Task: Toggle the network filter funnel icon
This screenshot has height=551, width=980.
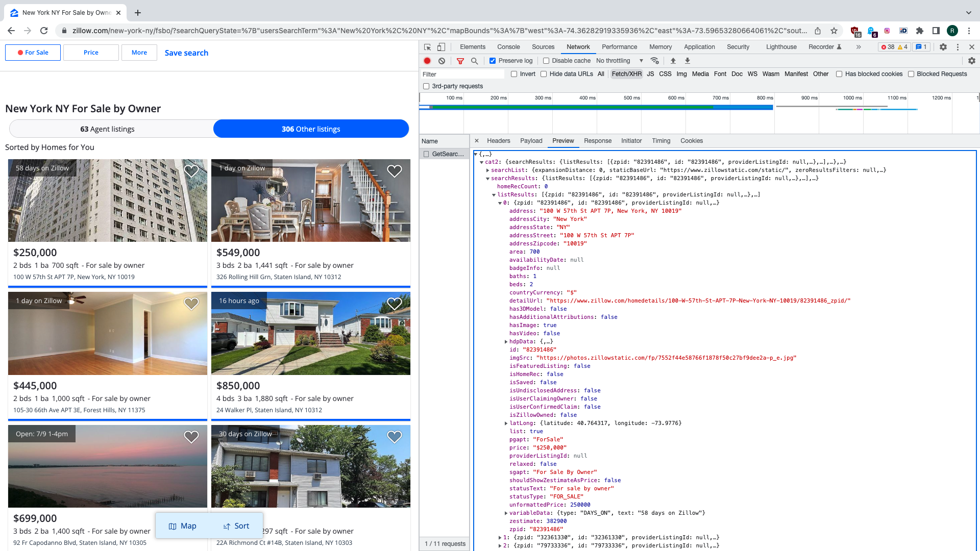Action: pos(460,61)
